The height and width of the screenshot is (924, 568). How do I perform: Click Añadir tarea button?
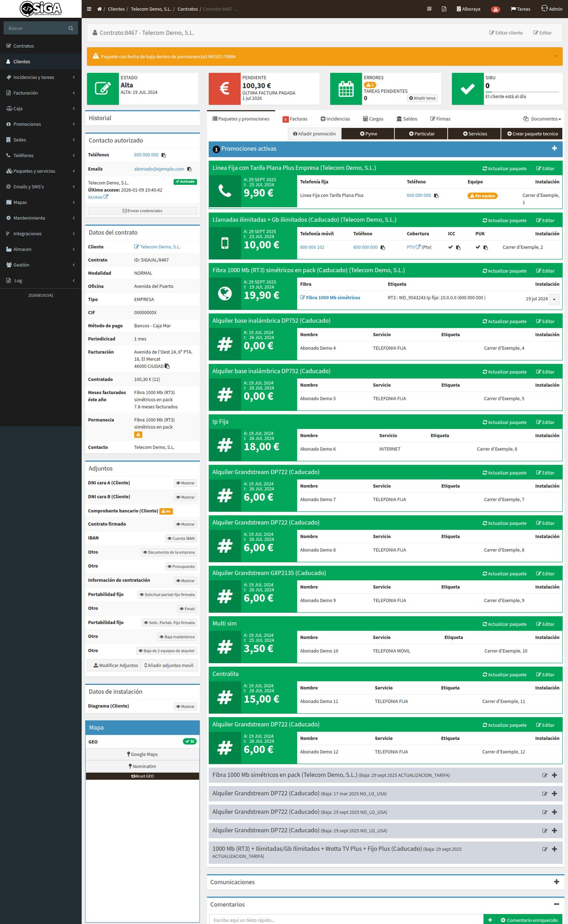coord(422,98)
